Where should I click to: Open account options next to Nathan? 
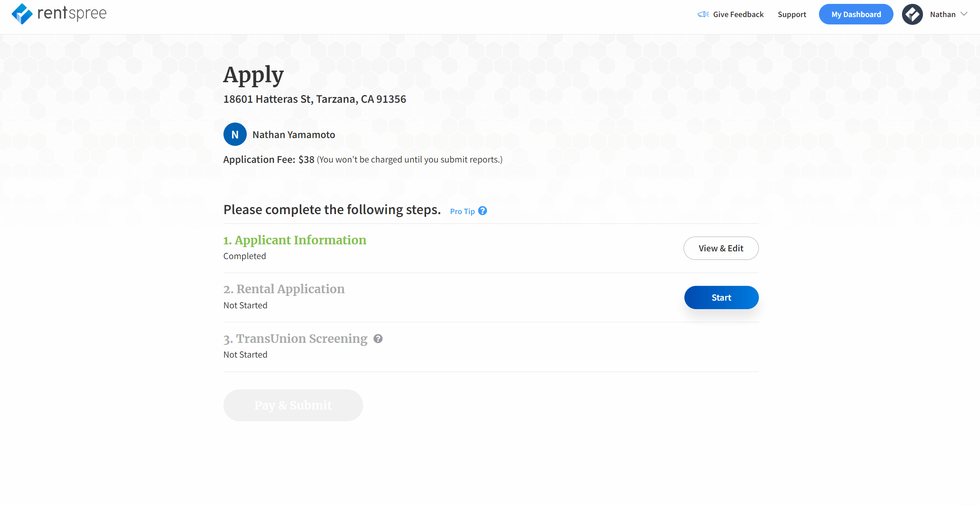coord(965,14)
